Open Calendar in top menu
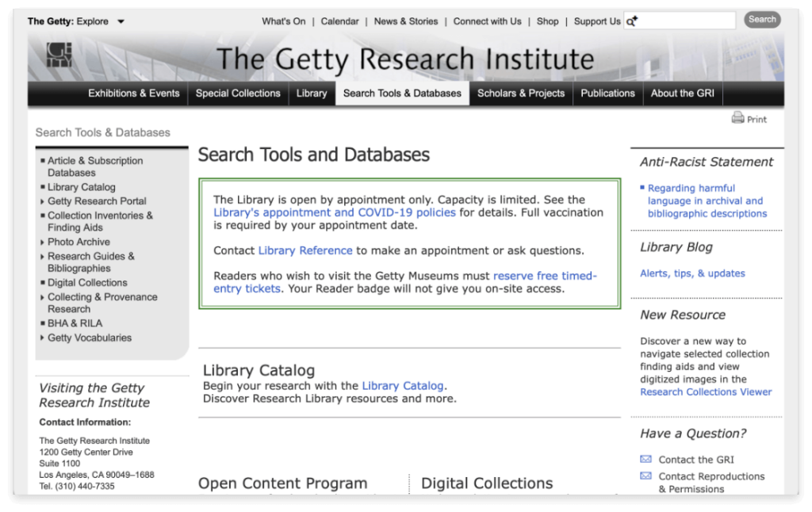This screenshot has height=512, width=812. (x=339, y=21)
